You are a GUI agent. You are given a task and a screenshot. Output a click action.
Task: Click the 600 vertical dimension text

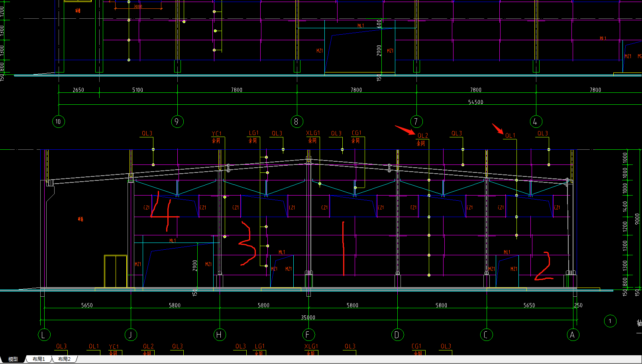click(379, 23)
